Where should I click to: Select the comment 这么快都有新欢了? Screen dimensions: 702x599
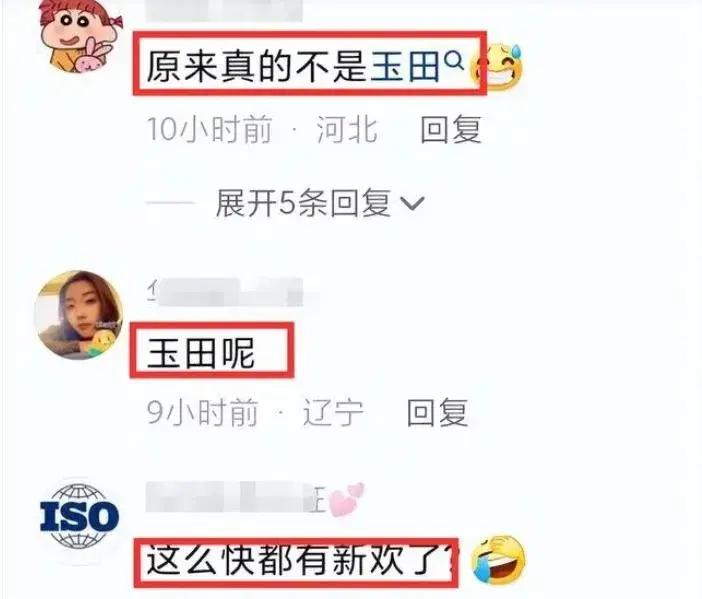tap(297, 560)
